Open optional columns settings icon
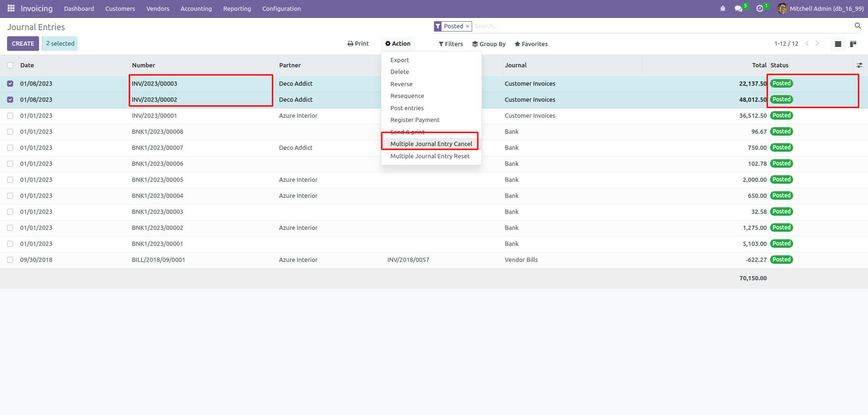 (860, 65)
